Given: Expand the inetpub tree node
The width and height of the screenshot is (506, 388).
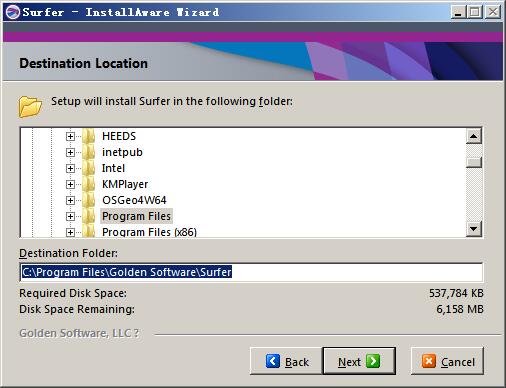Looking at the screenshot, I should (x=70, y=152).
